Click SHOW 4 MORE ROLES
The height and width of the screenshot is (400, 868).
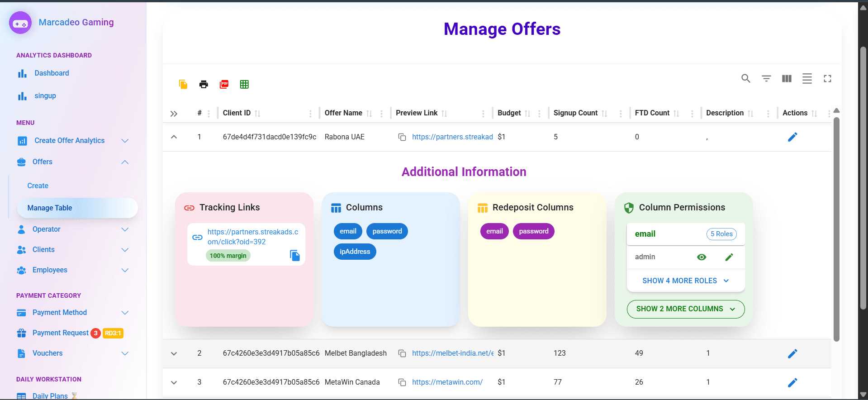(686, 281)
